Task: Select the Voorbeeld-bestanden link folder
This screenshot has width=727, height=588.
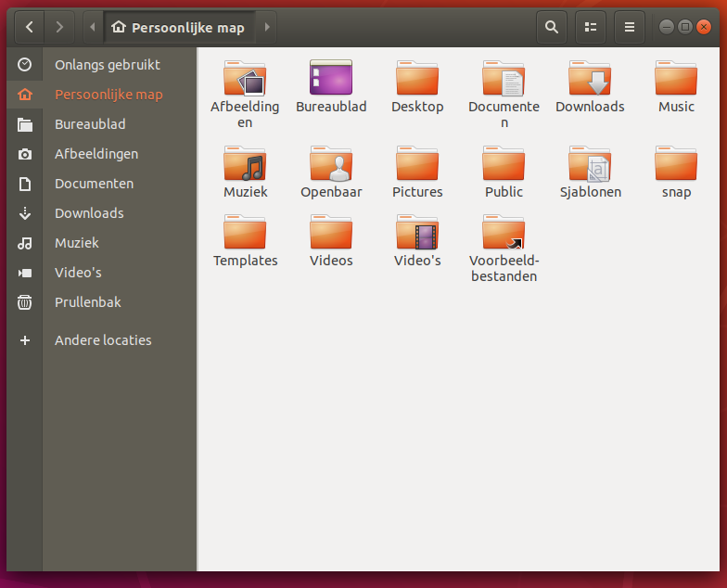Action: click(x=504, y=233)
